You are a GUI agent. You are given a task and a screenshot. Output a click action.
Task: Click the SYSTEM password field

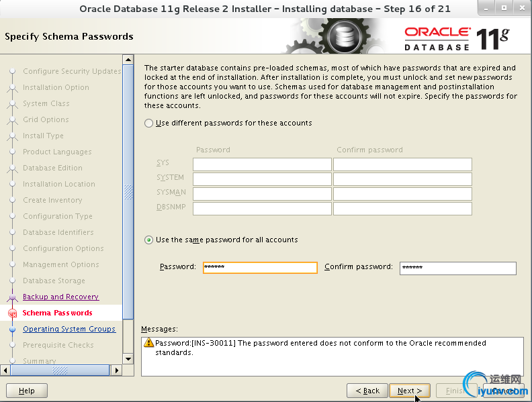pyautogui.click(x=262, y=179)
